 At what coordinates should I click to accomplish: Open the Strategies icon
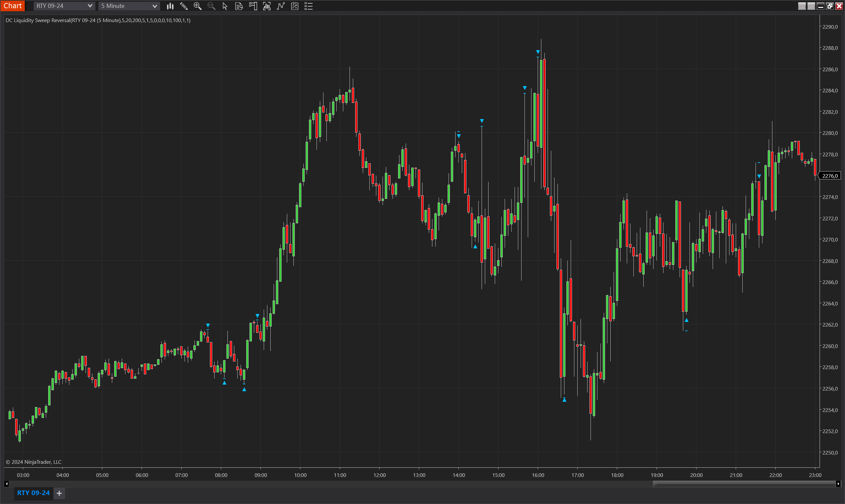[294, 6]
